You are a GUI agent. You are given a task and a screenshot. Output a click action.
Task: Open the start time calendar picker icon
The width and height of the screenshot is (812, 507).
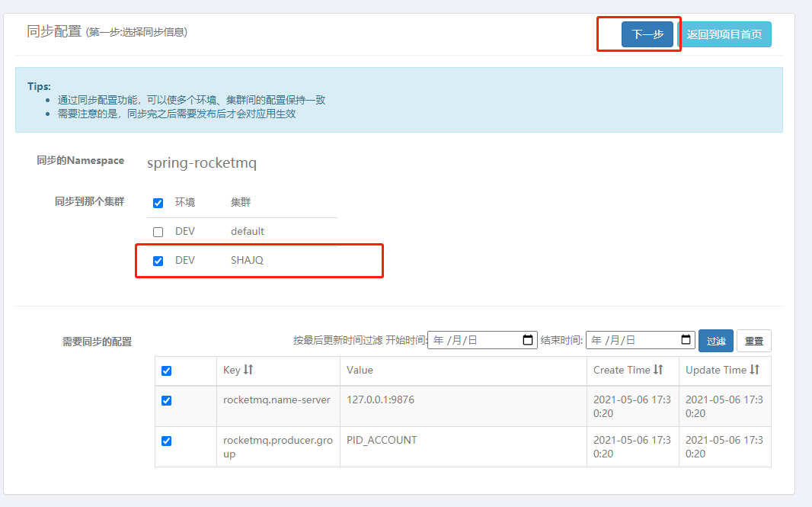(529, 340)
